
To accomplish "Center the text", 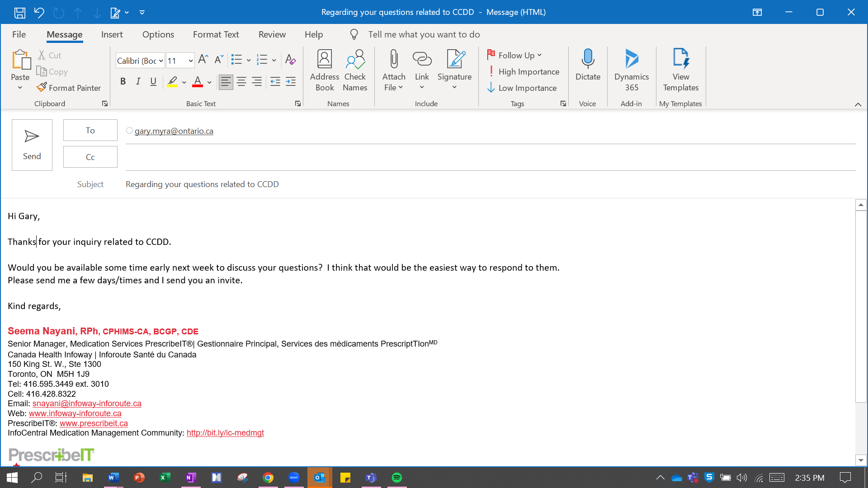I will click(241, 82).
